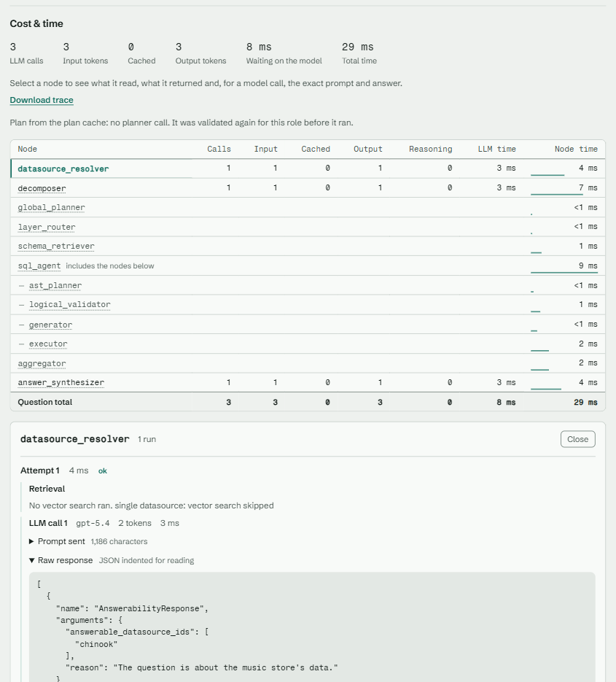This screenshot has height=682, width=616.
Task: Select the executor sub-node
Action: (x=48, y=344)
